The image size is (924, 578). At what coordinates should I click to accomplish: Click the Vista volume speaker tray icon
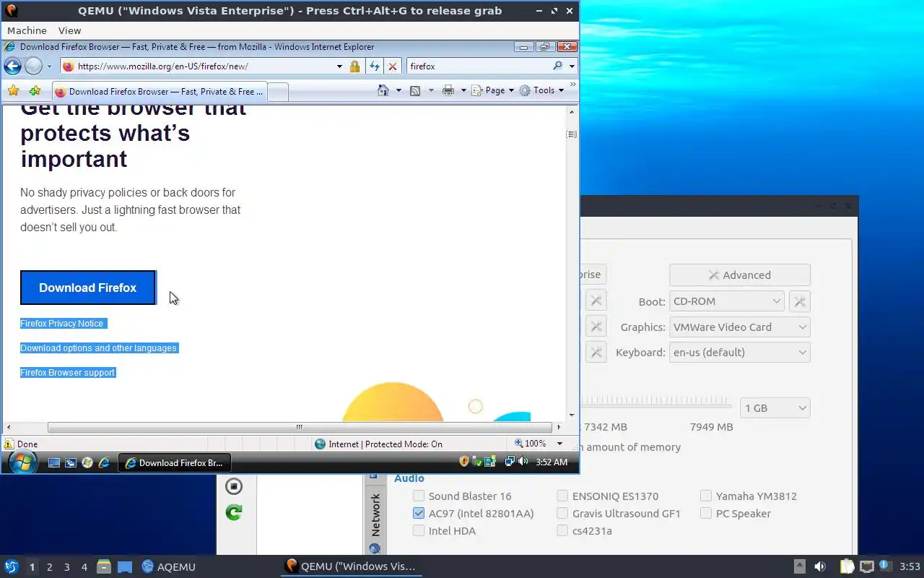coord(523,461)
